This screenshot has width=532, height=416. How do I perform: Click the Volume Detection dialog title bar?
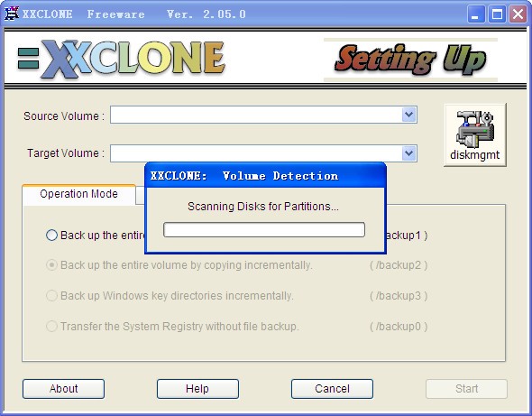(265, 176)
